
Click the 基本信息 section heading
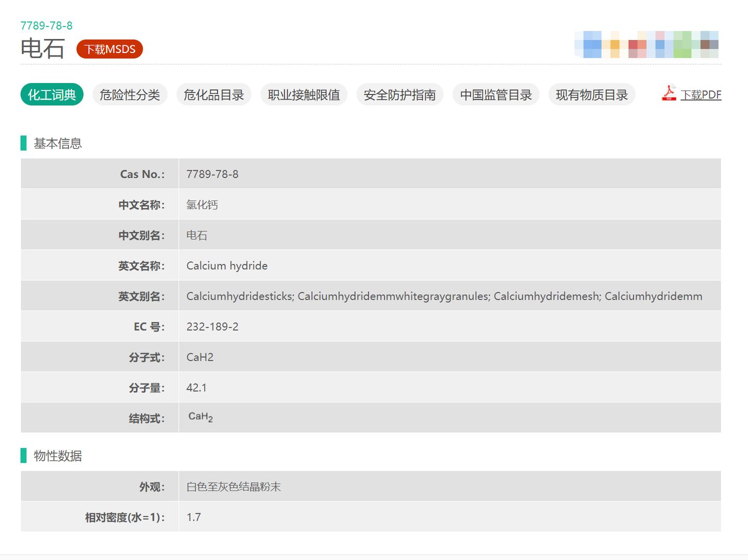click(x=58, y=143)
